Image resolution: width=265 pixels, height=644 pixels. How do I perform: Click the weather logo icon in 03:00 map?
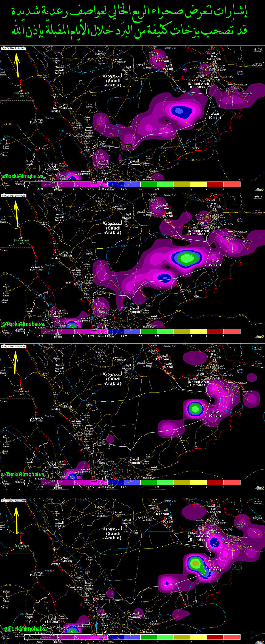(x=259, y=488)
